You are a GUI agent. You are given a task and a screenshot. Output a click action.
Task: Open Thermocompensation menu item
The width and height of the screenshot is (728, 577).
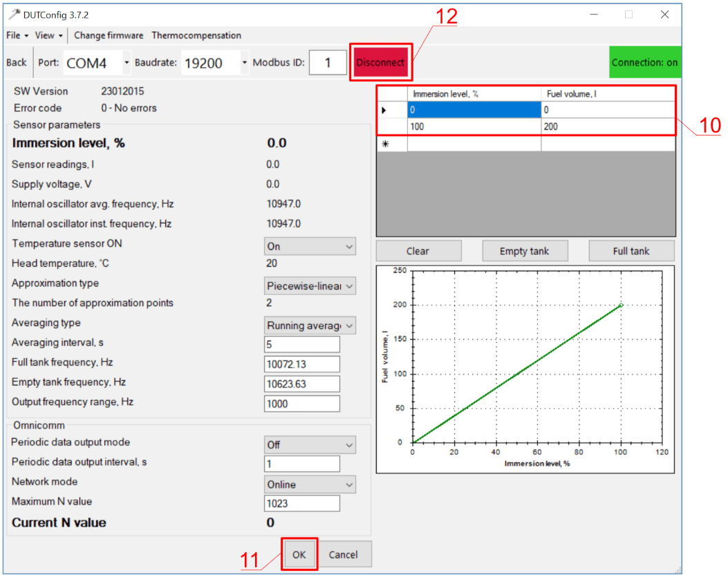click(x=196, y=35)
